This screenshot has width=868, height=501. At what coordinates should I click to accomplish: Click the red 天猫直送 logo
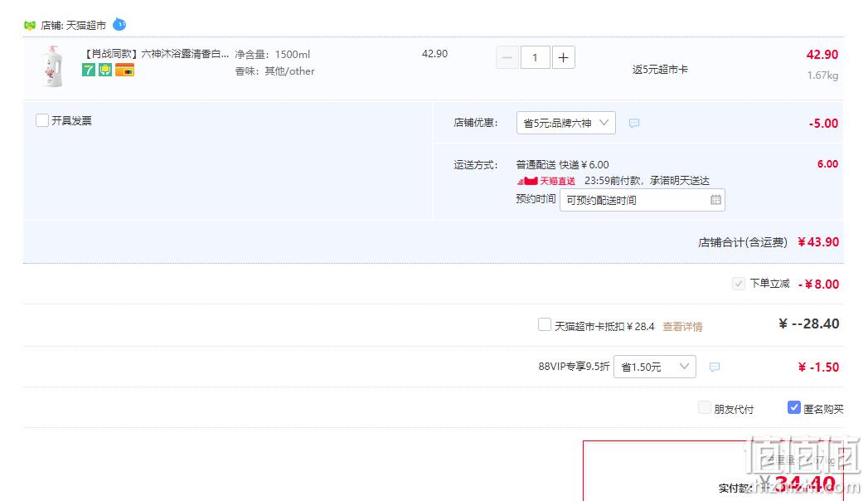pos(546,181)
